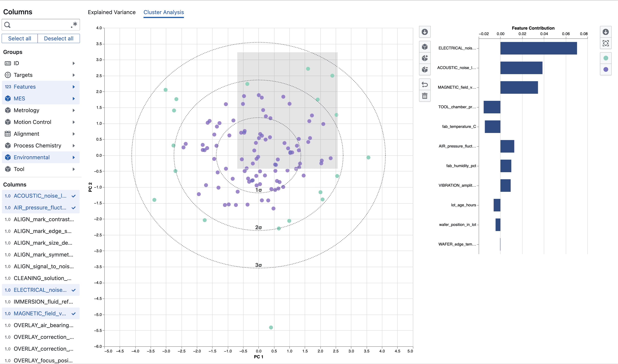Download the cluster scatter plot

click(425, 32)
